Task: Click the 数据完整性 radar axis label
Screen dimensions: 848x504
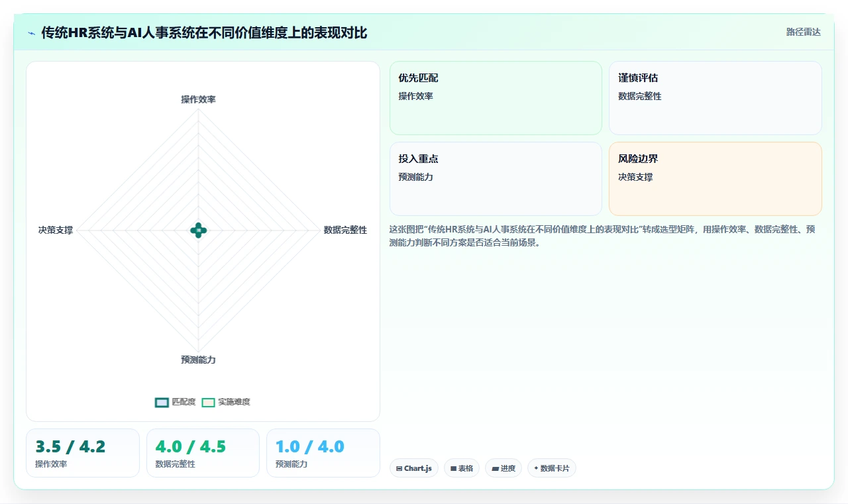Action: click(x=345, y=230)
